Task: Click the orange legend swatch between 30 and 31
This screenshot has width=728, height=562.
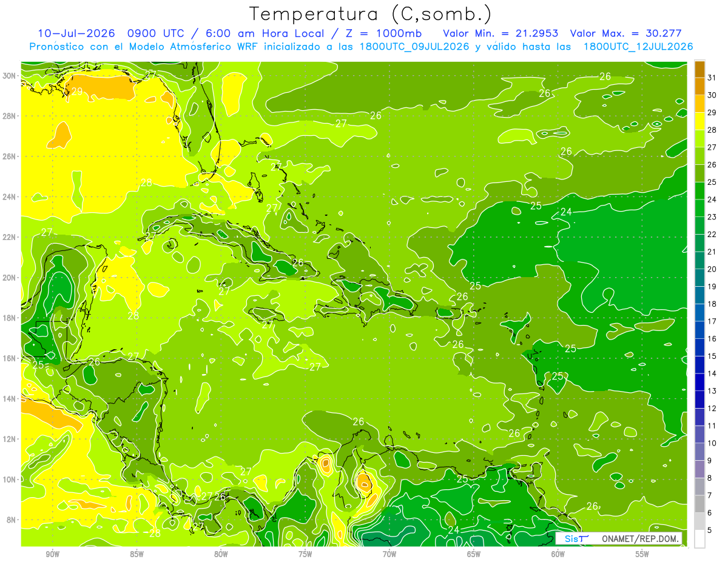Action: [699, 86]
